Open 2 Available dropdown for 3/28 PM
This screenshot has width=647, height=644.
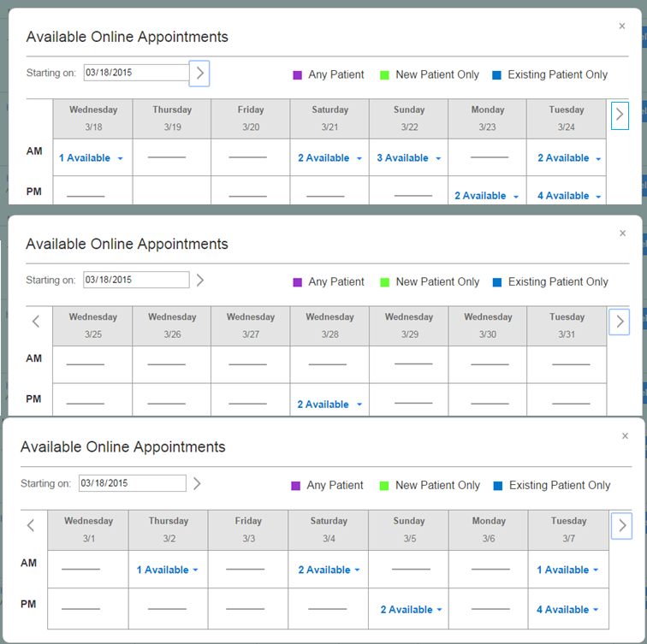329,405
